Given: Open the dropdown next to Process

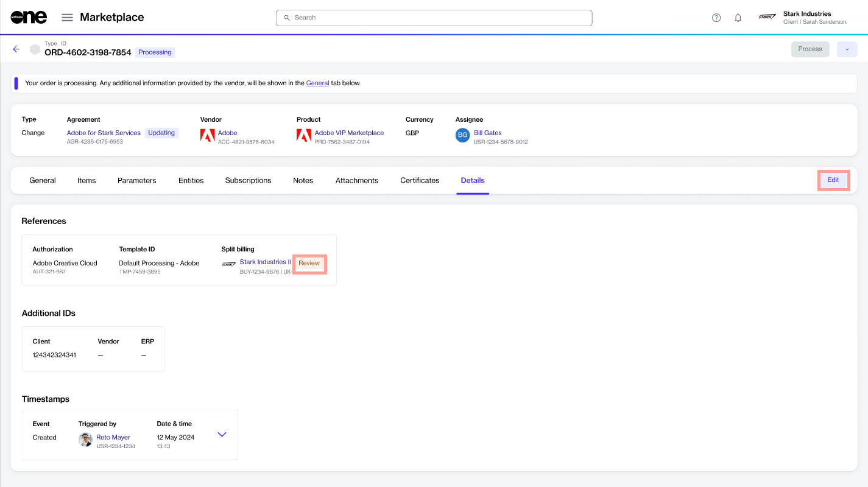Looking at the screenshot, I should (847, 49).
